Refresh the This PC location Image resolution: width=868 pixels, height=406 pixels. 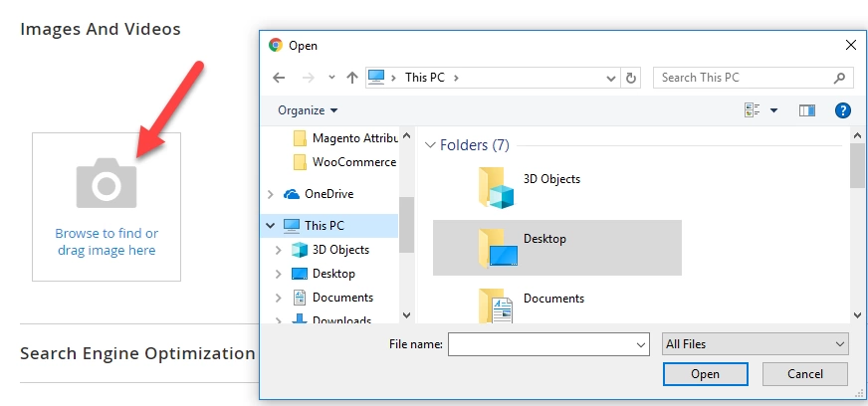coord(630,78)
